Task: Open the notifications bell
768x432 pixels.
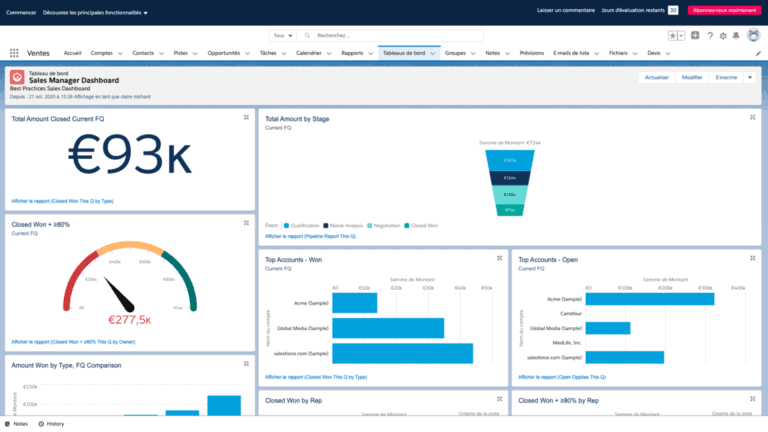Action: pyautogui.click(x=737, y=35)
